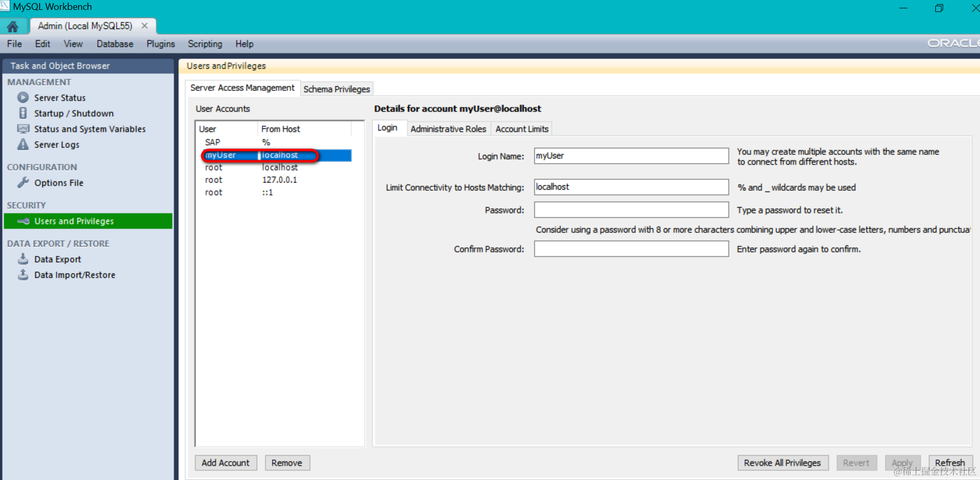980x480 pixels.
Task: Click the Home tab icon
Action: click(12, 26)
